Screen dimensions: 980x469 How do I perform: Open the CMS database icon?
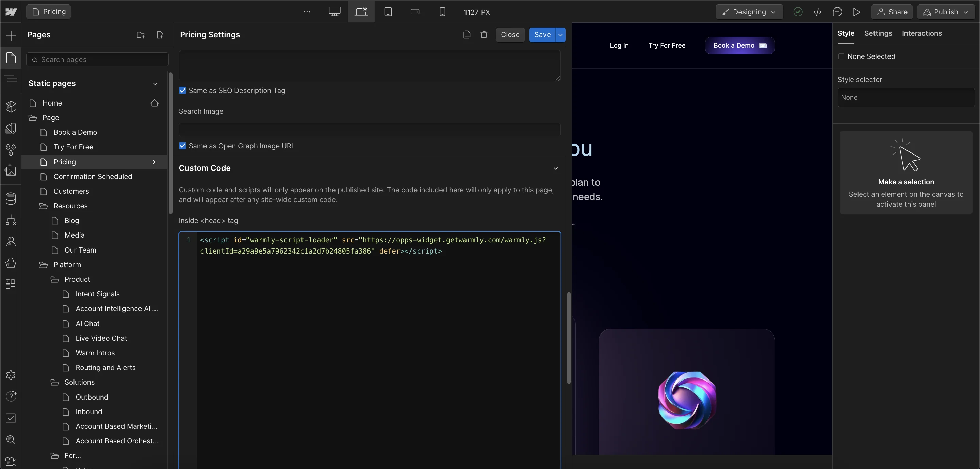click(x=11, y=198)
